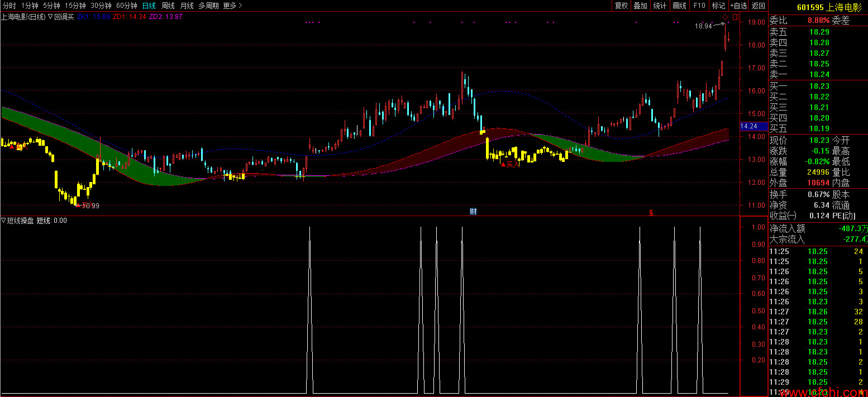
Task: Click the 财 financial marker icon
Action: pos(473,211)
